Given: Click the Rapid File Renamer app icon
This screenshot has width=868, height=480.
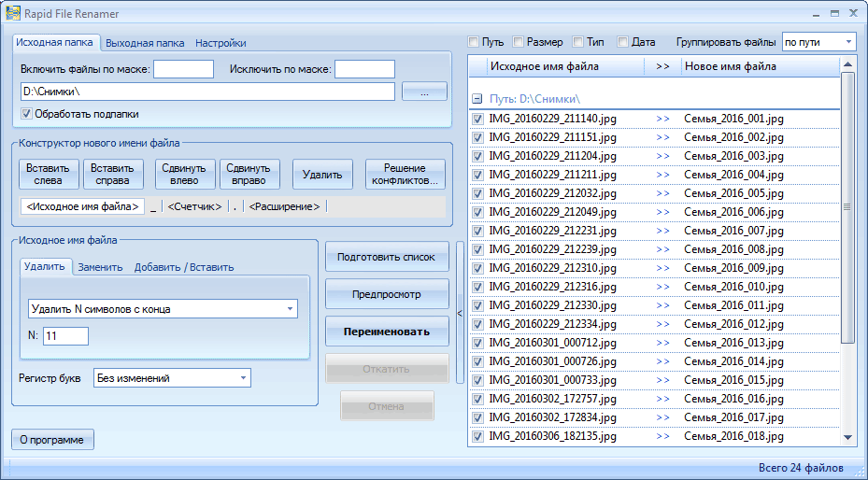Looking at the screenshot, I should 13,13.
